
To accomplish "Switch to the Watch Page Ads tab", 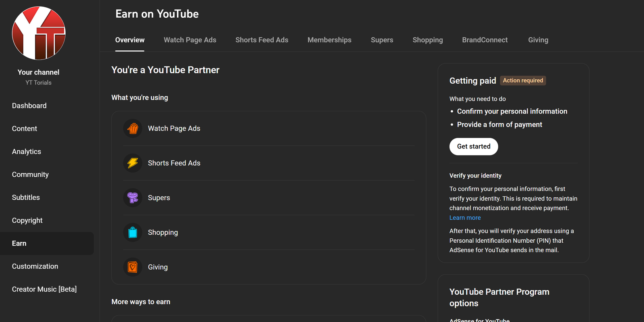I will click(190, 40).
